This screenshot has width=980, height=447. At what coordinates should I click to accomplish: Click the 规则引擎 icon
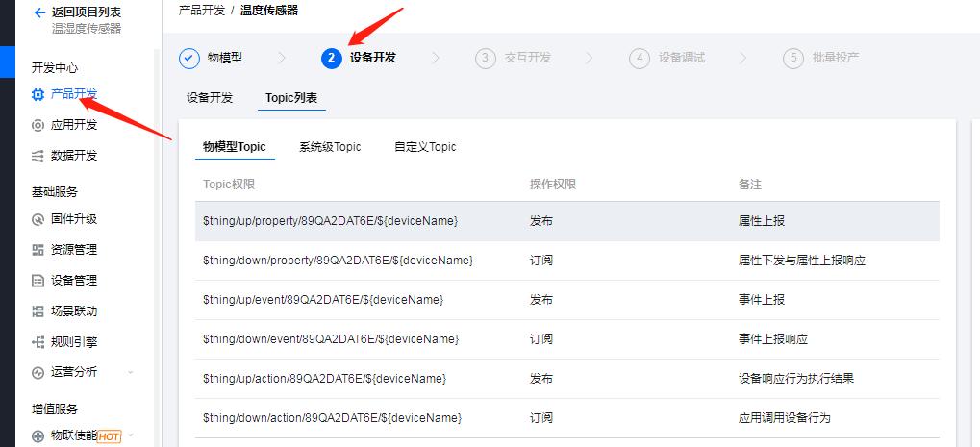pos(38,342)
